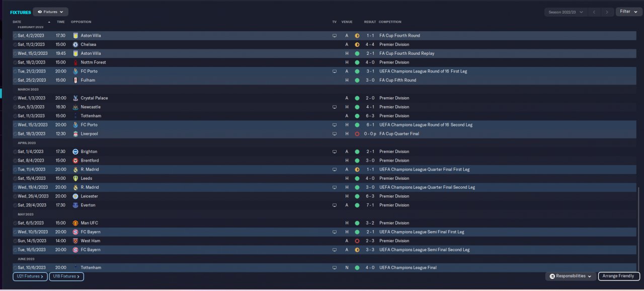Open the Season 2022/23 selector
The image size is (644, 291).
(566, 12)
